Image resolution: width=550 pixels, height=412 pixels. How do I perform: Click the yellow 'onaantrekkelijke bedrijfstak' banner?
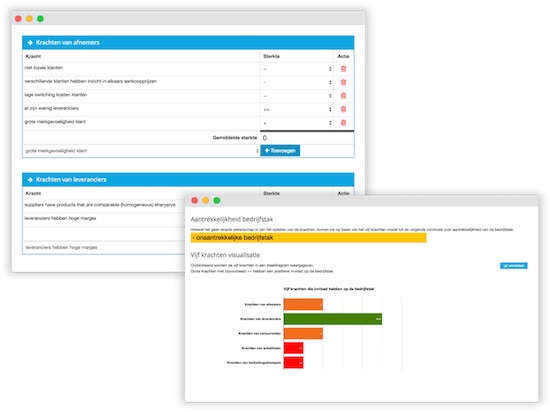pyautogui.click(x=308, y=238)
